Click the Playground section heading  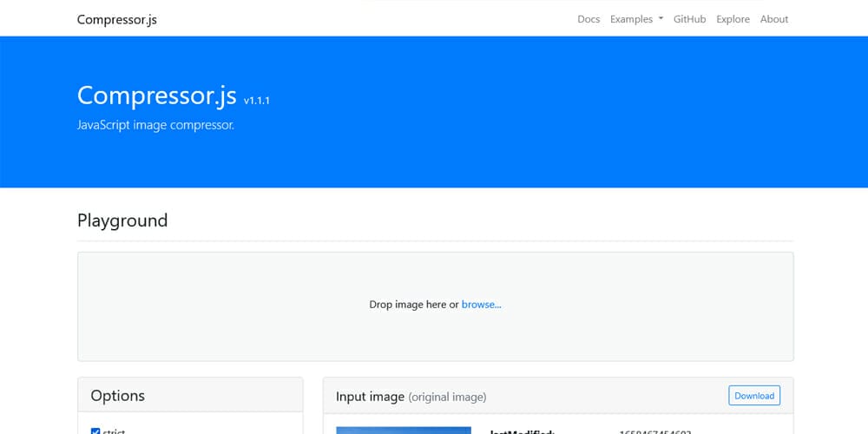[122, 220]
